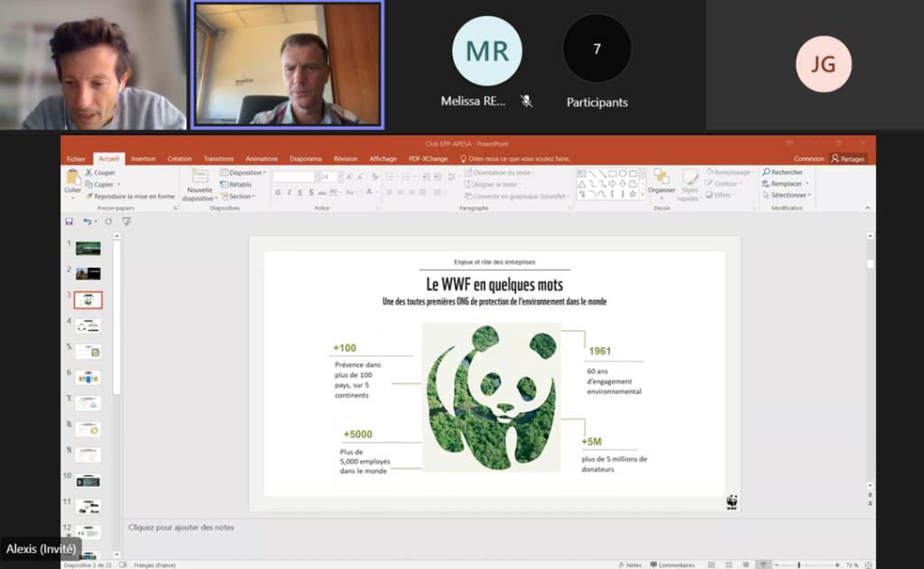Image resolution: width=924 pixels, height=569 pixels.
Task: Start slideshow from quick access toolbar icon
Action: (126, 222)
